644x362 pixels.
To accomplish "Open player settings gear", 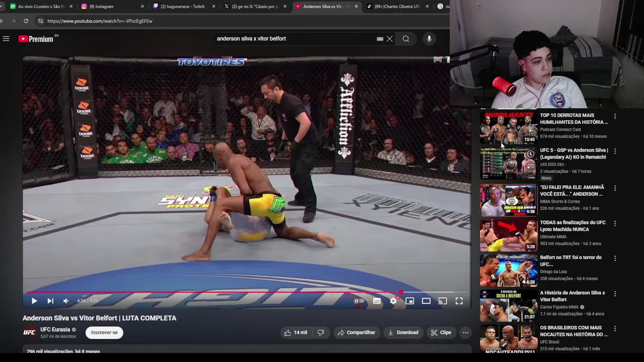I will pos(393,301).
